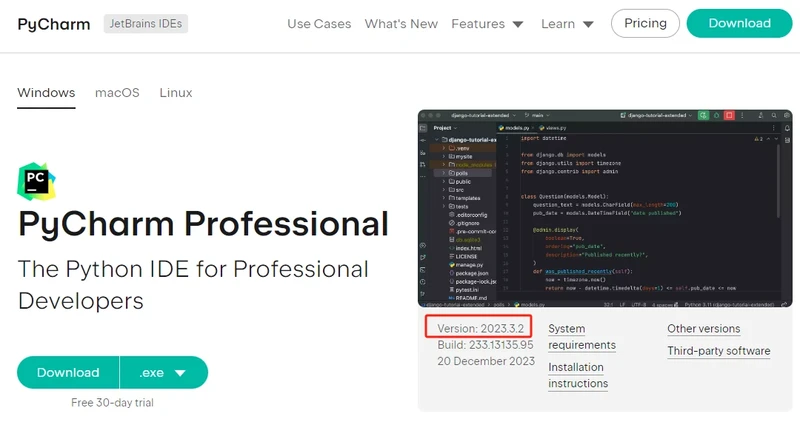This screenshot has width=800, height=442.
Task: Switch to the Linux tab
Action: coord(176,93)
